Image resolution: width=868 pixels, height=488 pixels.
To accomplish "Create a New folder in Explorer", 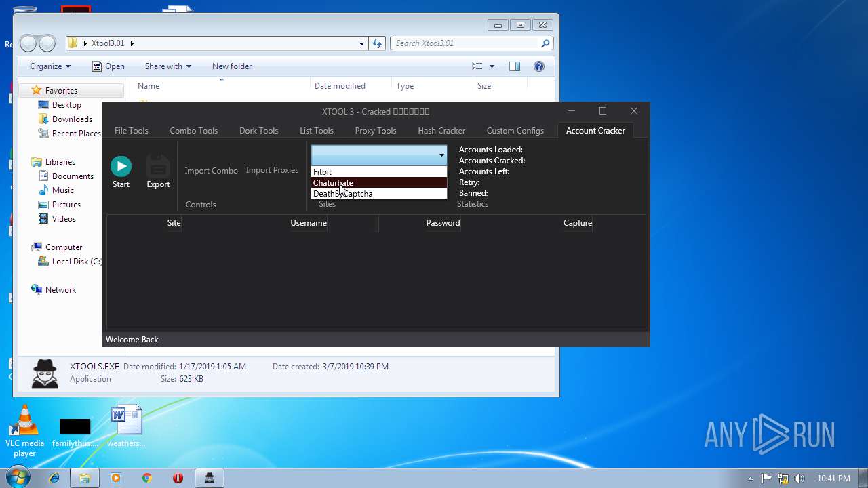I will [x=231, y=66].
